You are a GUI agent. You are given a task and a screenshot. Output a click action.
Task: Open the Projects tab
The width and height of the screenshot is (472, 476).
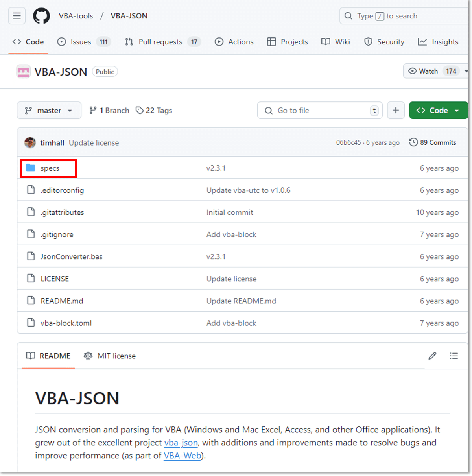tap(288, 42)
